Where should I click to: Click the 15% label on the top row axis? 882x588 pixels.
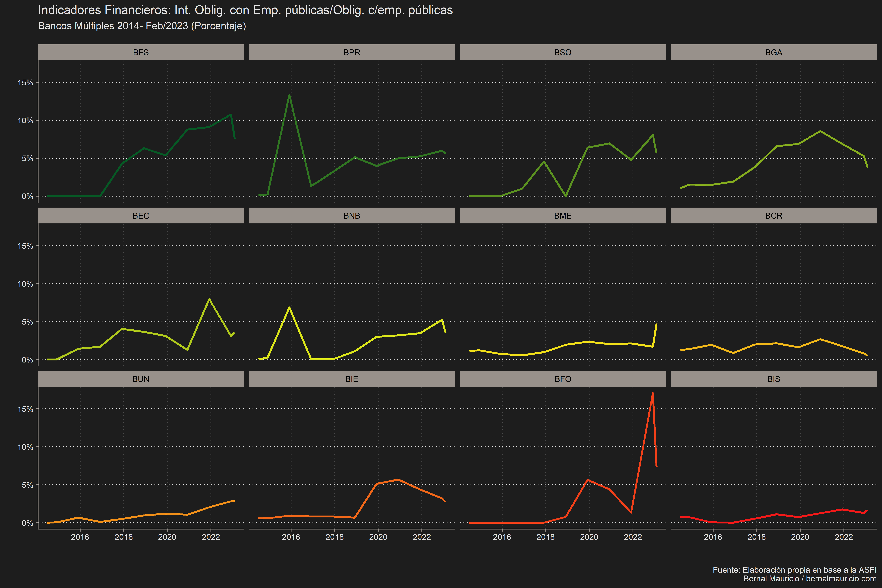point(25,82)
